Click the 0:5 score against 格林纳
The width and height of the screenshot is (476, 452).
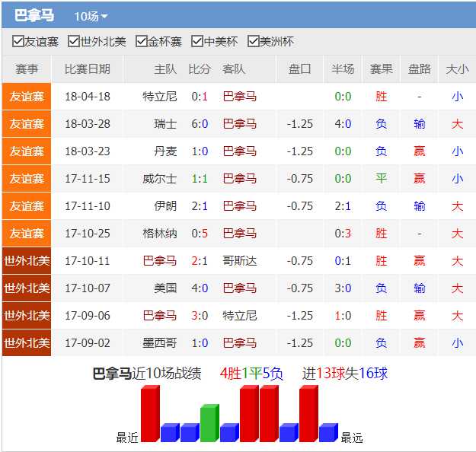click(x=200, y=234)
